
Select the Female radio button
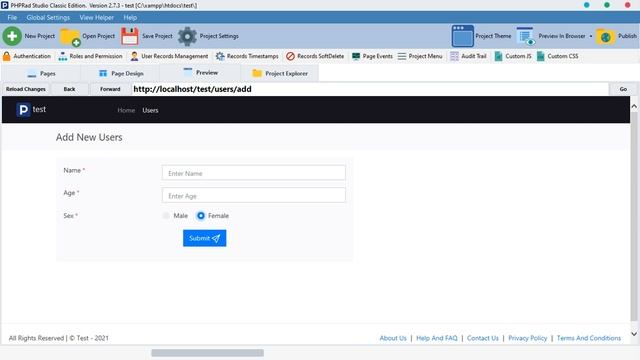point(200,216)
